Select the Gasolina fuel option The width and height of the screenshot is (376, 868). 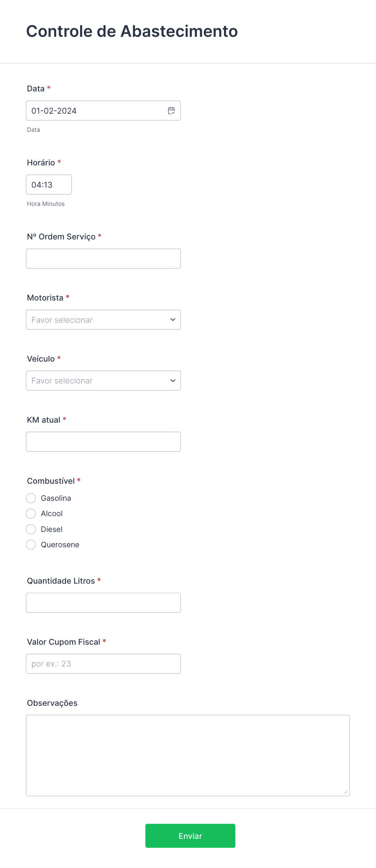[x=31, y=498]
